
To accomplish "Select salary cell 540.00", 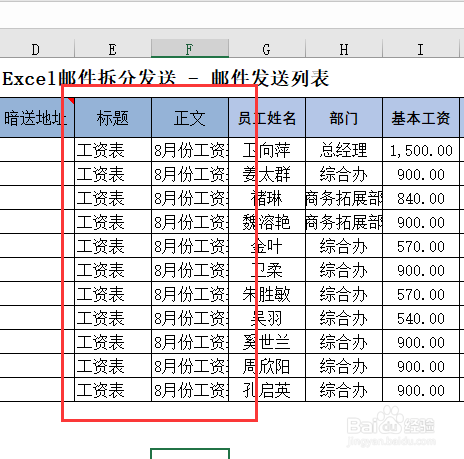I will (421, 318).
